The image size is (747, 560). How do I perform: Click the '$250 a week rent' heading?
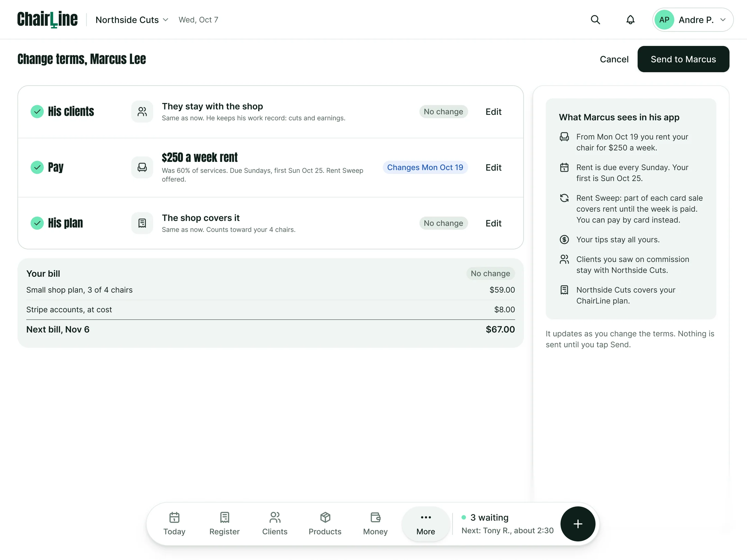[200, 157]
